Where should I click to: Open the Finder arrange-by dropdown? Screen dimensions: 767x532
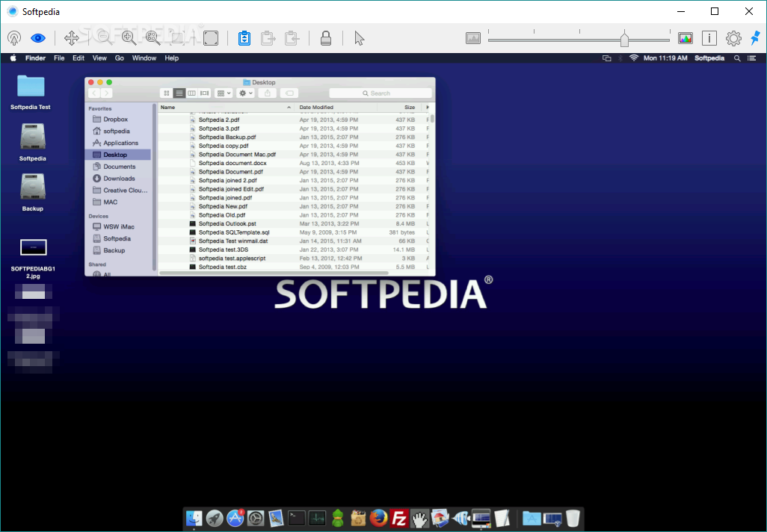pyautogui.click(x=224, y=93)
